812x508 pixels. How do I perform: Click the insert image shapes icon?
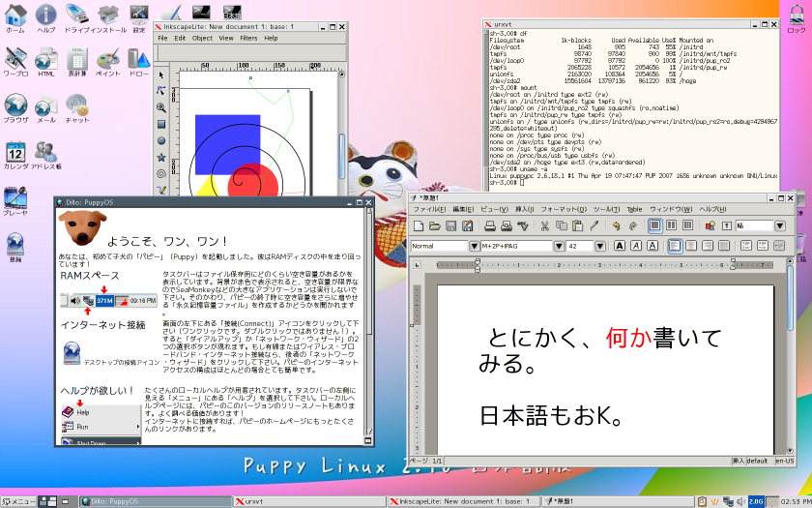point(710,225)
